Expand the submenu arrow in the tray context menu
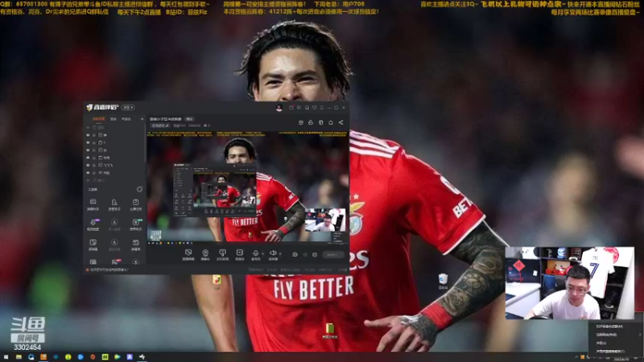The height and width of the screenshot is (362, 644). pyautogui.click(x=639, y=335)
